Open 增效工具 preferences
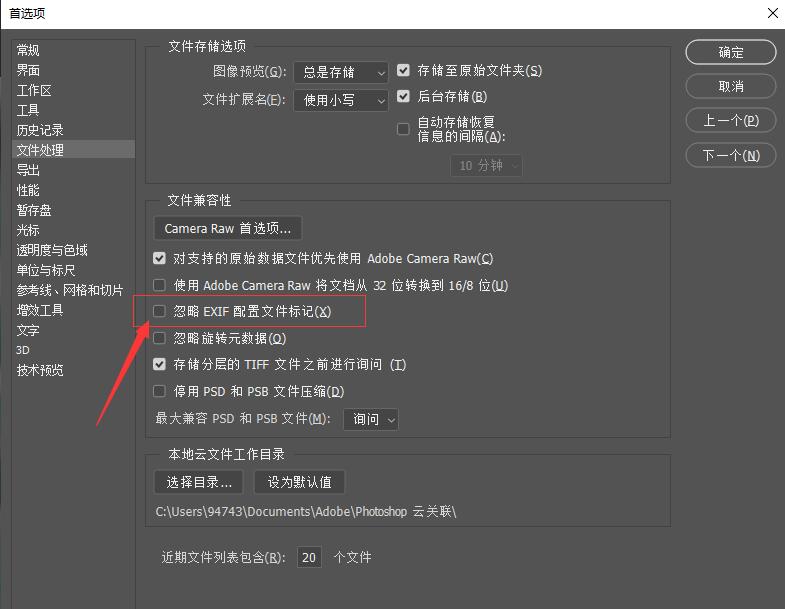The image size is (785, 609). (x=40, y=311)
